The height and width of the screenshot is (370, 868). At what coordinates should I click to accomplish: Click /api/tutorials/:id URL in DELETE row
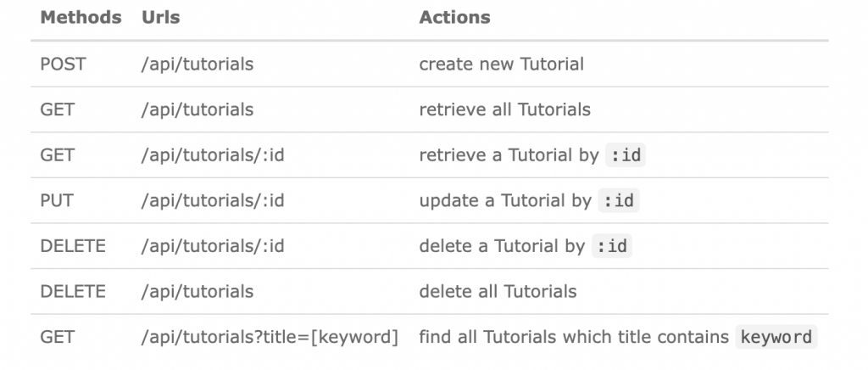(x=213, y=246)
